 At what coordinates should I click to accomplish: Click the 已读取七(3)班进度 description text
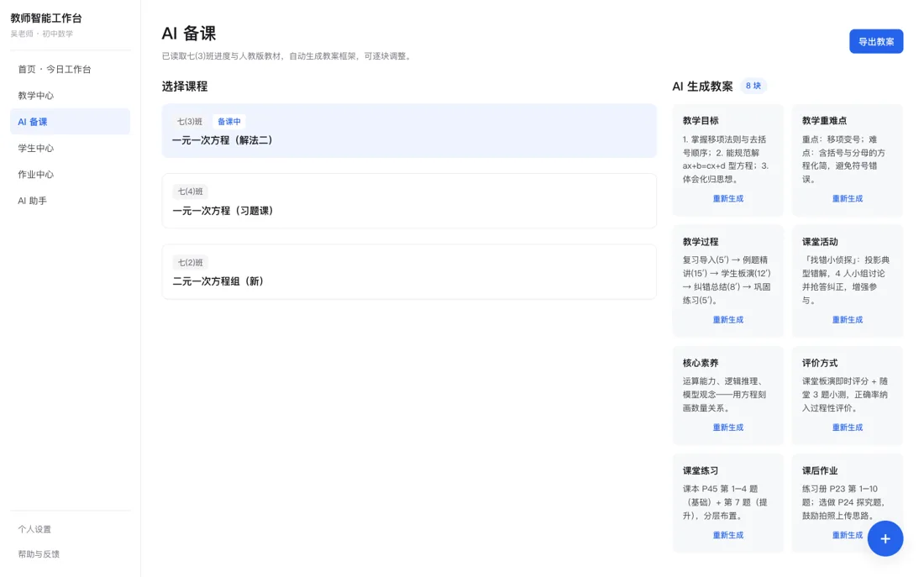coord(287,56)
